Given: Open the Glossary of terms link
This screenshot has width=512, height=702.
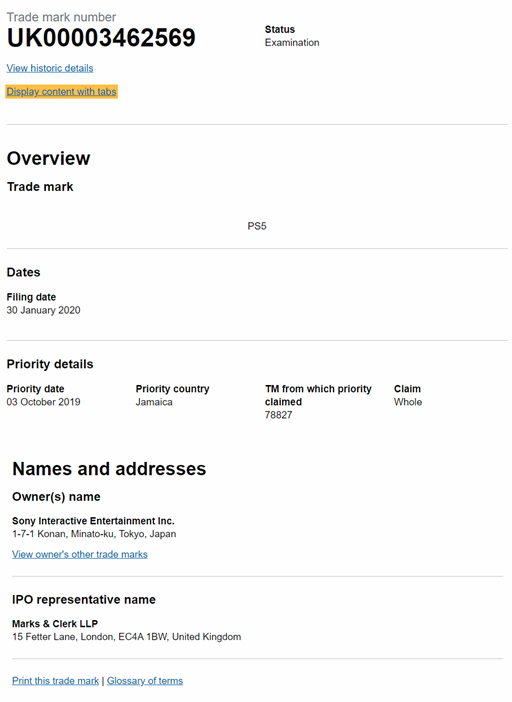Looking at the screenshot, I should pos(145,681).
